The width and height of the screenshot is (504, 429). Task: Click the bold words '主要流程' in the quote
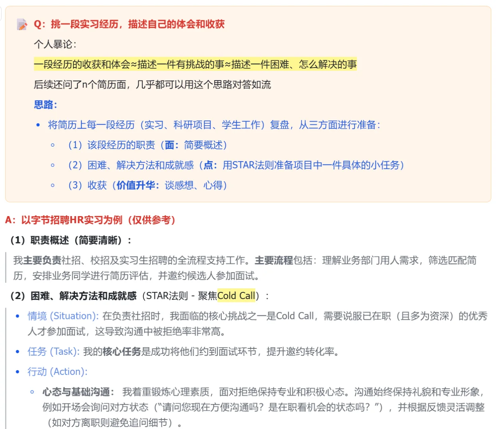click(x=274, y=261)
